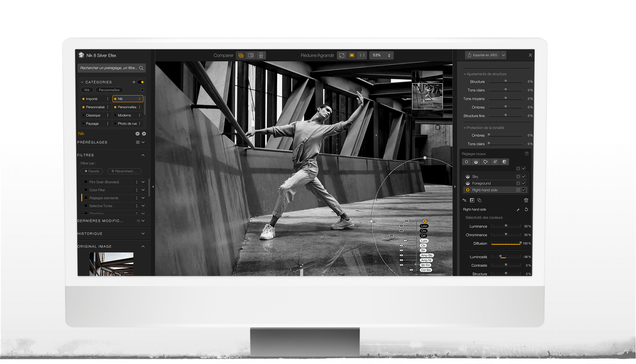Expand the Film Grain (Branded) filter
636x364 pixels.
(x=143, y=182)
